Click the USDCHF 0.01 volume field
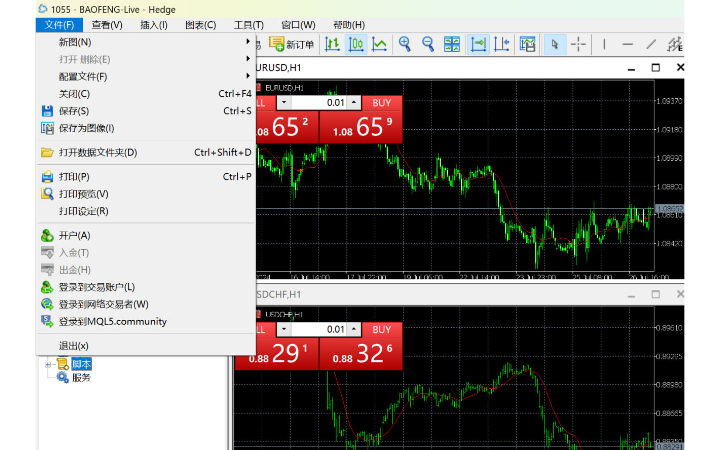 (x=319, y=330)
